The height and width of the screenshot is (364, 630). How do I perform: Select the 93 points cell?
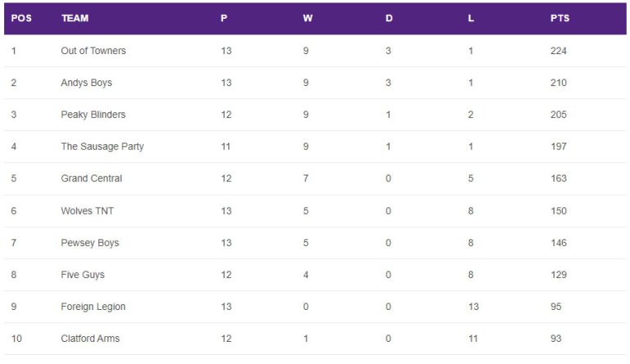pyautogui.click(x=555, y=339)
